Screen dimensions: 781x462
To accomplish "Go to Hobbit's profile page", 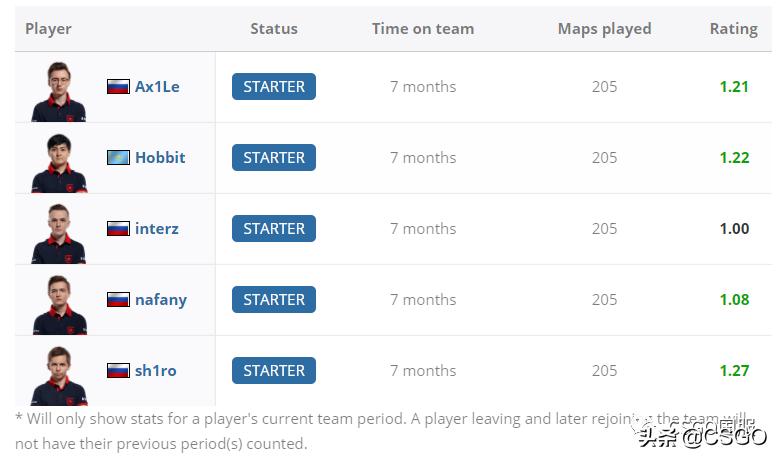I will [x=160, y=158].
